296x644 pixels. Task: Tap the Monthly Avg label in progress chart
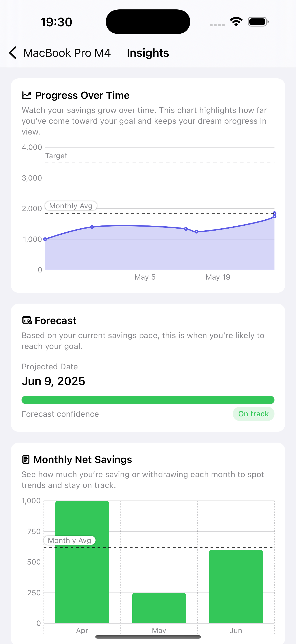tap(71, 206)
